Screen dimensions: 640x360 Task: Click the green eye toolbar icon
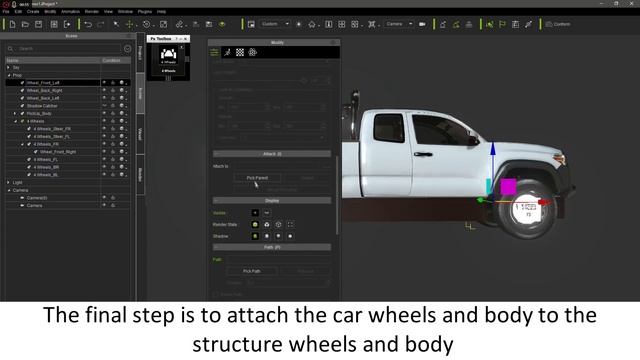pyautogui.click(x=222, y=24)
